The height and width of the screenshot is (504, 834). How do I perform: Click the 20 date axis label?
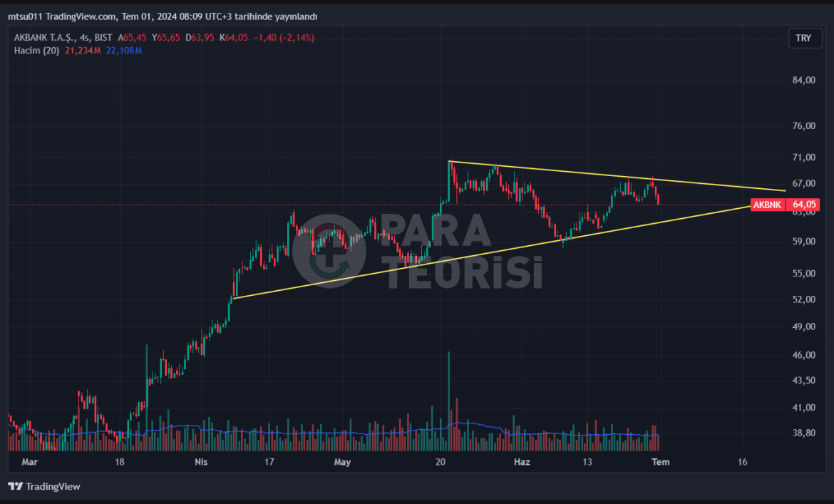pyautogui.click(x=441, y=462)
